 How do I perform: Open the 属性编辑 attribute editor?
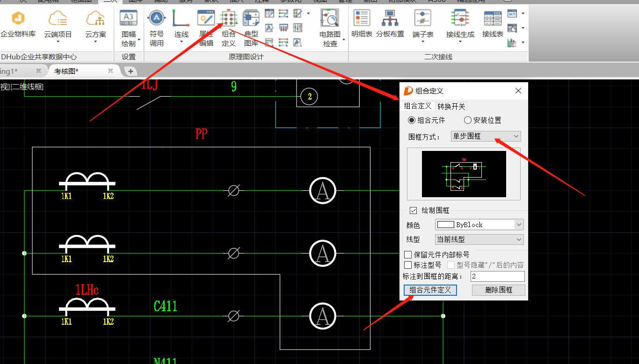point(206,28)
